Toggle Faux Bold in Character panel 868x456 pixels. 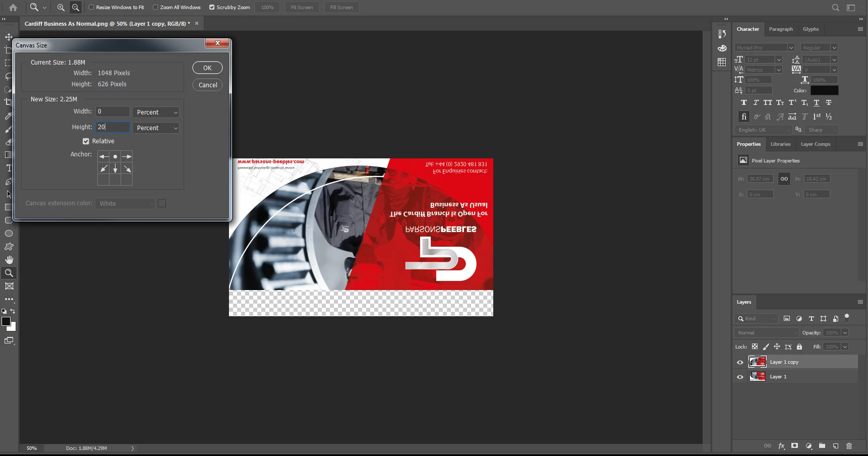click(743, 102)
